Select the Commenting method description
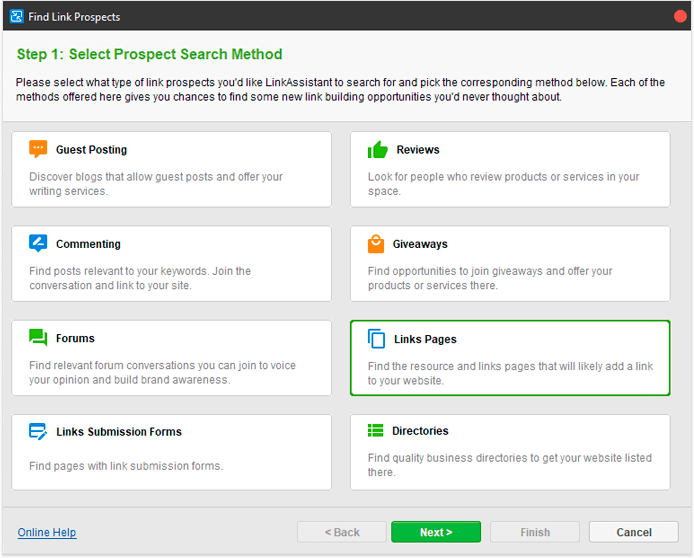The image size is (694, 558). click(x=140, y=278)
